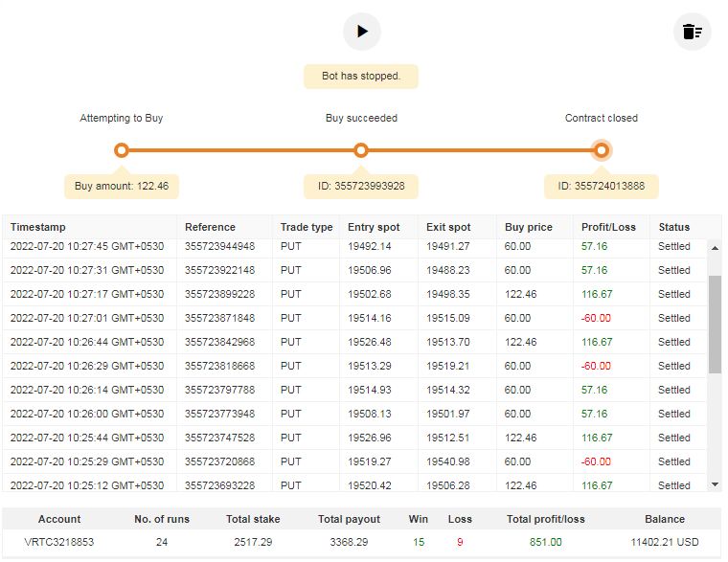
Task: Click entry spot value 19526.48
Action: (x=370, y=342)
